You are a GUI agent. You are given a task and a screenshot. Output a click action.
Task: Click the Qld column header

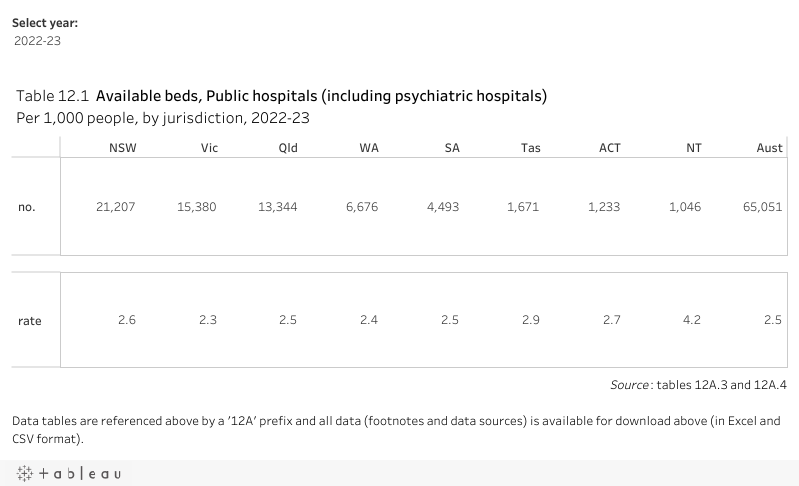click(288, 148)
